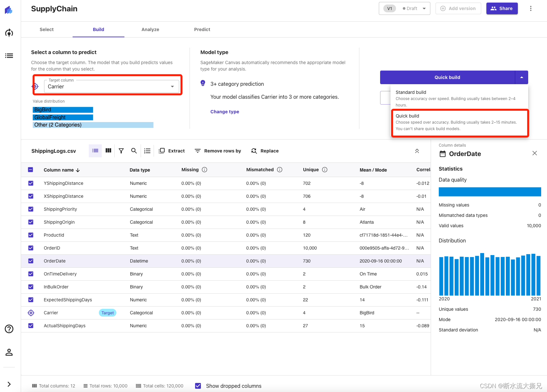
Task: Open the datasets list icon in the sidebar
Action: click(9, 56)
